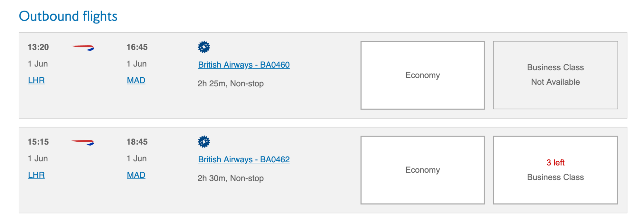Image resolution: width=644 pixels, height=220 pixels.
Task: Choose Business Class with 3 left
Action: pyautogui.click(x=555, y=170)
